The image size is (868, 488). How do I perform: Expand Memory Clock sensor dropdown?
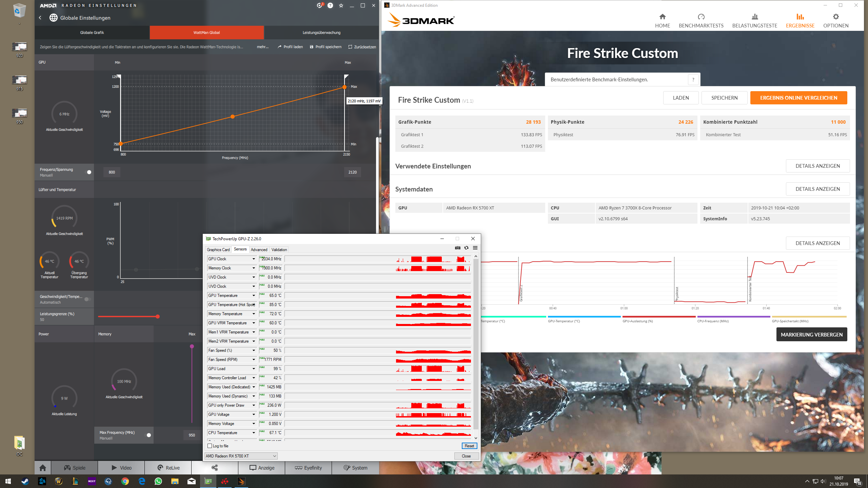253,268
